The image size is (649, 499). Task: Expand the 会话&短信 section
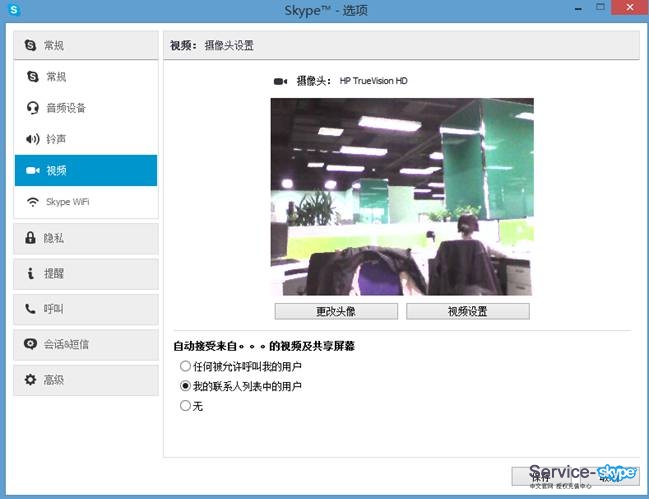point(86,344)
